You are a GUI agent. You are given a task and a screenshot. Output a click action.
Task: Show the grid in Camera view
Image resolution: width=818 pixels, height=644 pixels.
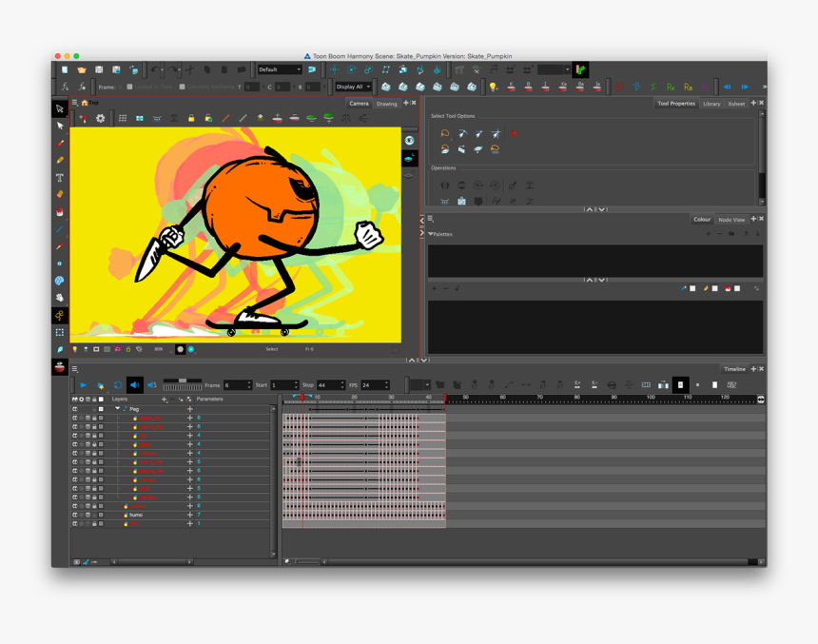tap(123, 119)
